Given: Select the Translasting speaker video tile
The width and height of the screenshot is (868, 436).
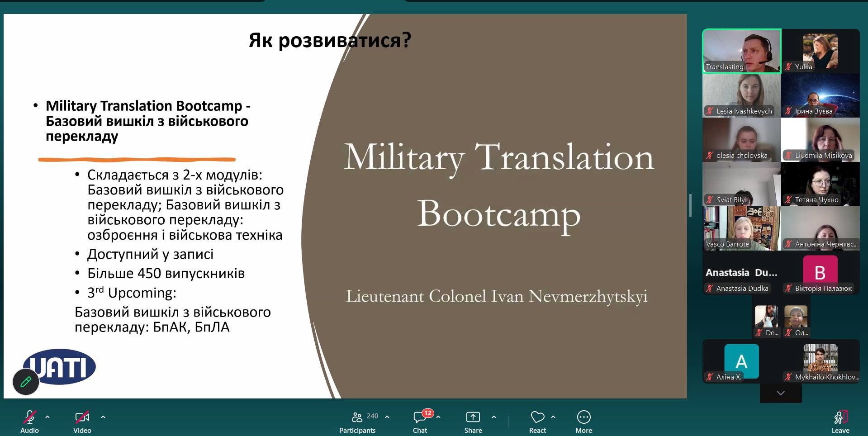Looking at the screenshot, I should click(742, 51).
